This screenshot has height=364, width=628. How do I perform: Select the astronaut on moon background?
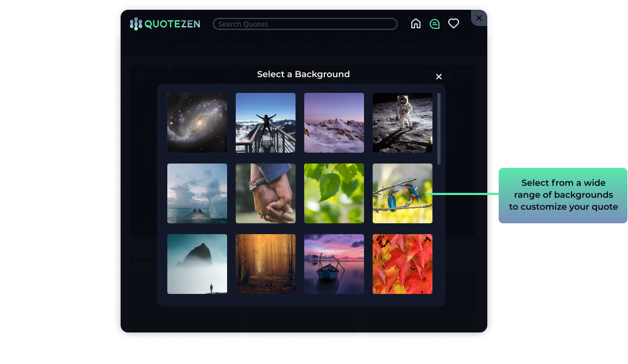(x=403, y=123)
